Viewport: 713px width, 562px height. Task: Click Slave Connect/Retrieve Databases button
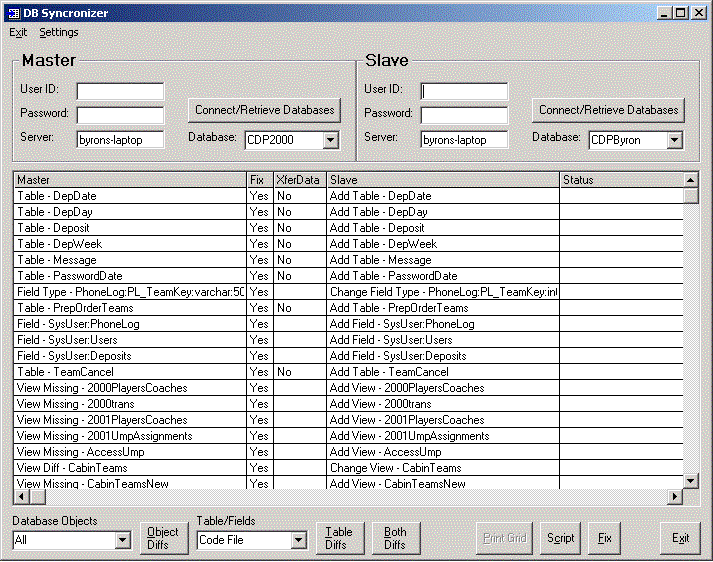(608, 110)
